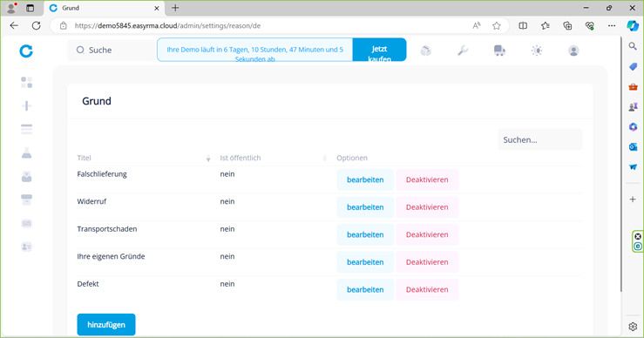The image size is (644, 338).
Task: Reload the page with refresh icon
Action: (x=36, y=25)
